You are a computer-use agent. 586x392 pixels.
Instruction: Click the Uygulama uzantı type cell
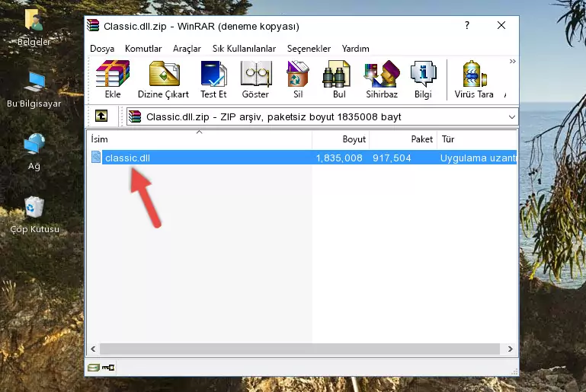478,158
